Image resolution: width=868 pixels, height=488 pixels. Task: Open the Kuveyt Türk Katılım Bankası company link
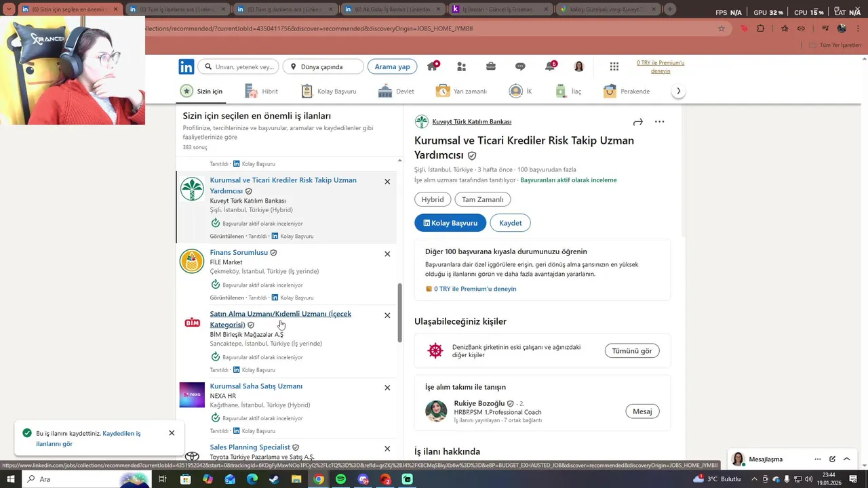click(472, 122)
